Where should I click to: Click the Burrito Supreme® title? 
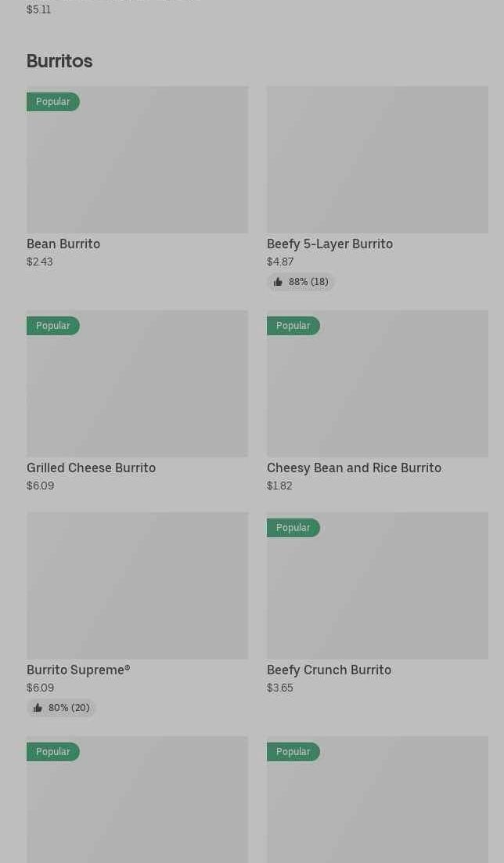(78, 670)
